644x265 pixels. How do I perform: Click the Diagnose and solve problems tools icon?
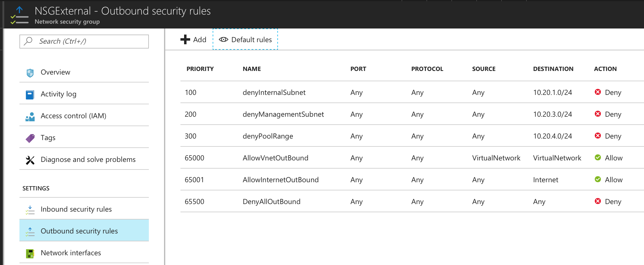point(30,160)
